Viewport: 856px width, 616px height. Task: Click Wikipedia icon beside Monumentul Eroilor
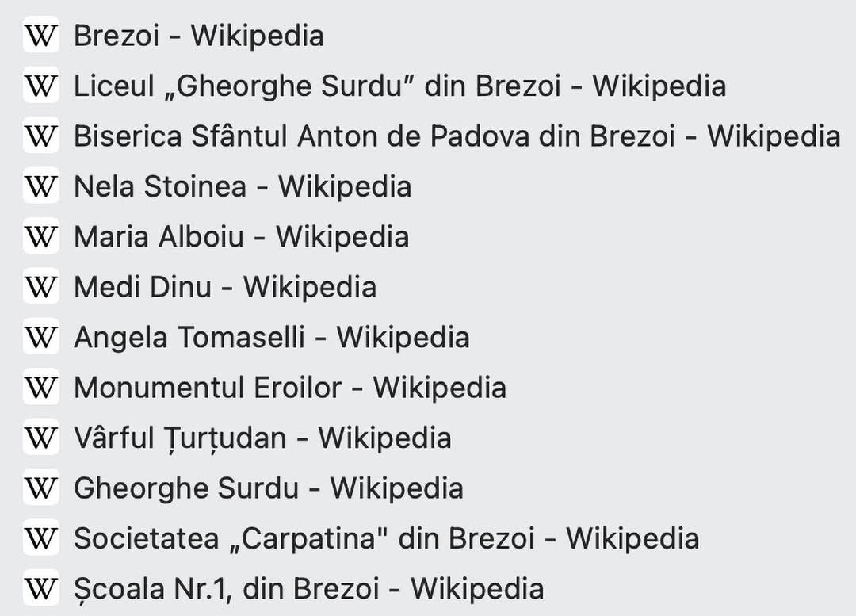pyautogui.click(x=41, y=387)
